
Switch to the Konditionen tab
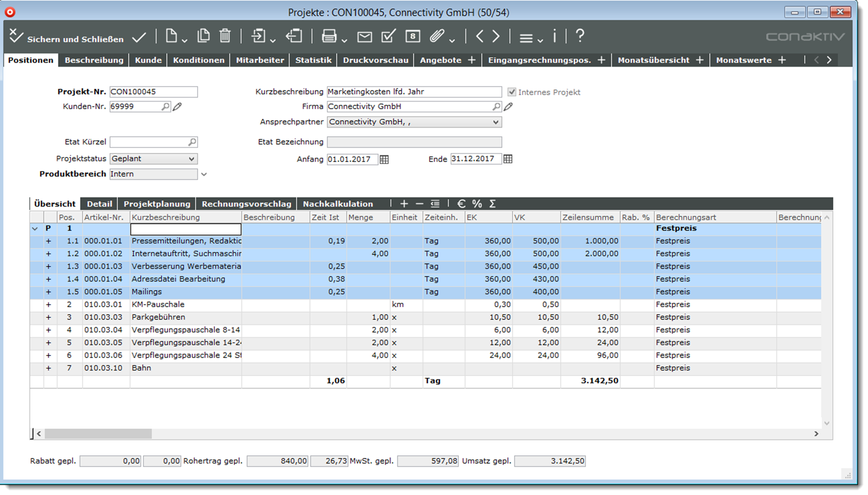[x=199, y=60]
